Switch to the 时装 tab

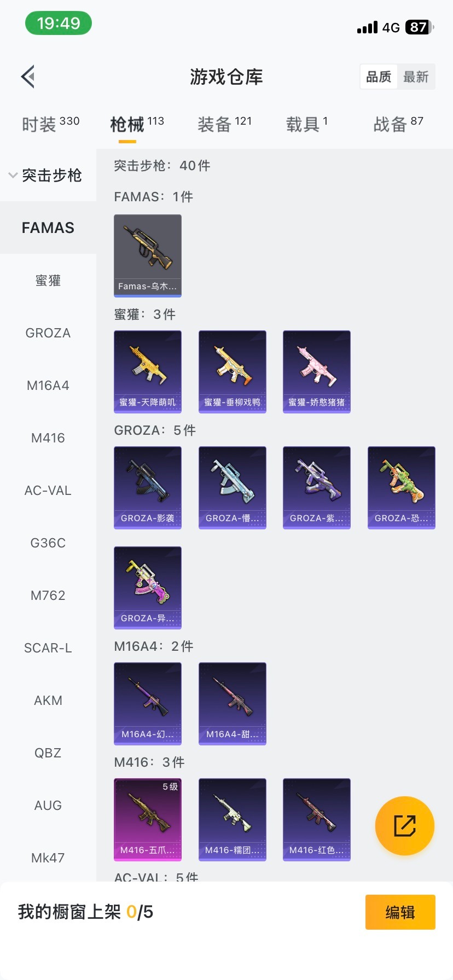(50, 124)
